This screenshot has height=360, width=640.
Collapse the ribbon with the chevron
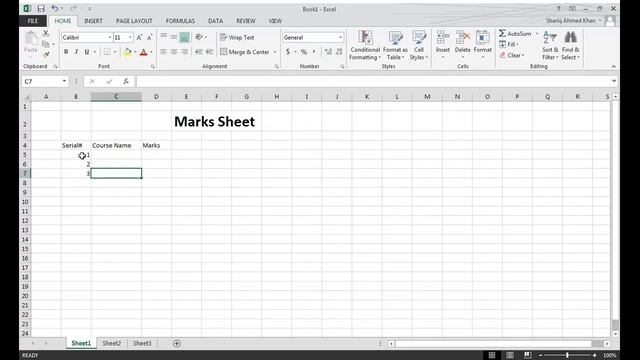[613, 67]
